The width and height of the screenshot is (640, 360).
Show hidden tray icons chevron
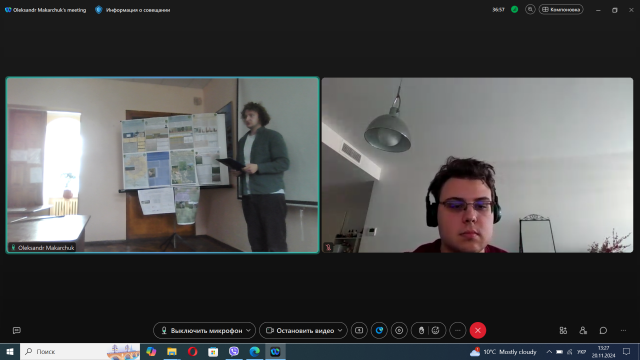[x=549, y=352]
